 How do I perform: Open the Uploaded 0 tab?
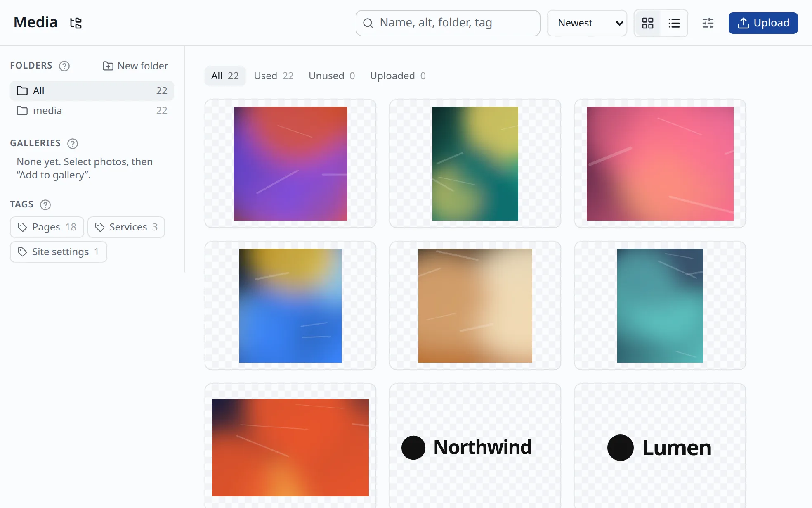coord(398,76)
